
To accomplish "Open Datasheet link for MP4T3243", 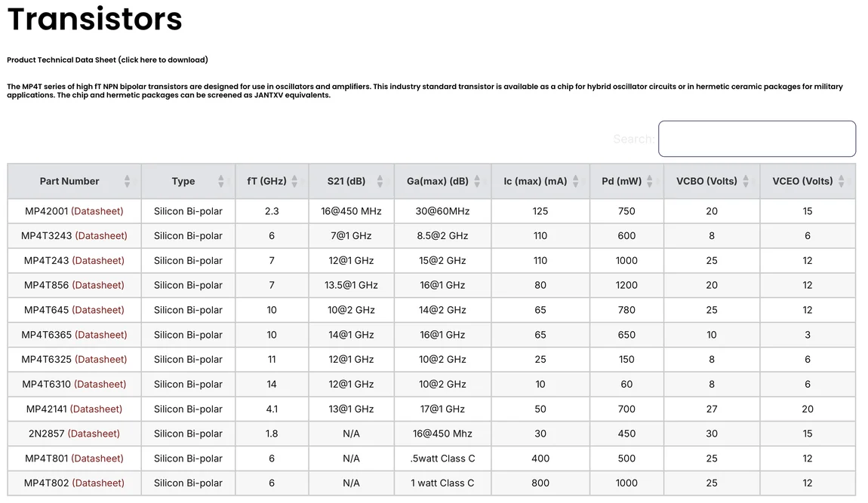I will click(x=101, y=236).
